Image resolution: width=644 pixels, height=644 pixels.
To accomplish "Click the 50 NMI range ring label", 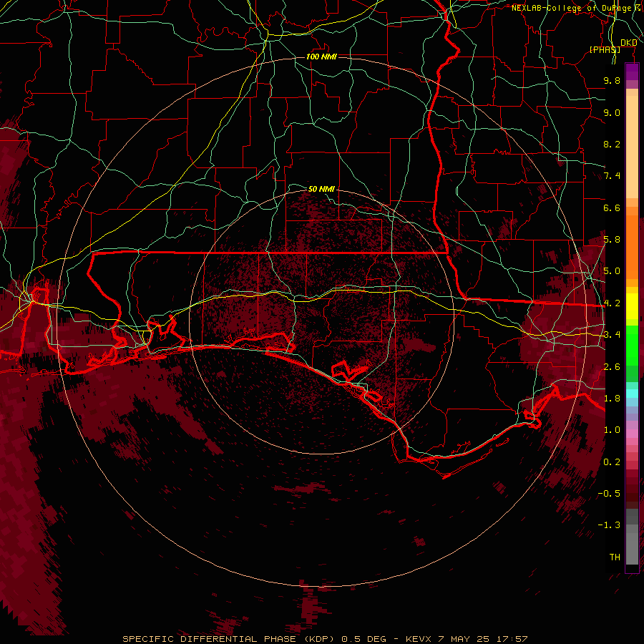I will click(321, 189).
